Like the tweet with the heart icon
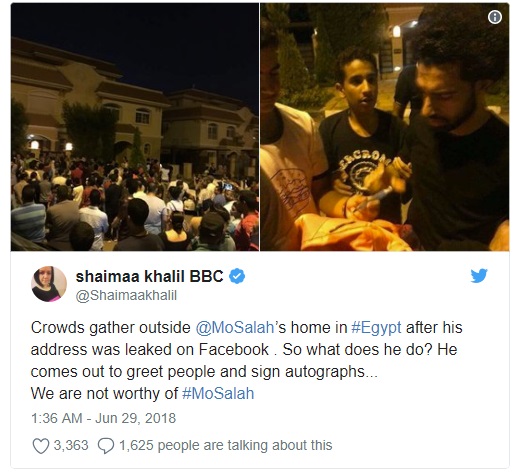Screen dimensions: 521x472 tap(41, 446)
